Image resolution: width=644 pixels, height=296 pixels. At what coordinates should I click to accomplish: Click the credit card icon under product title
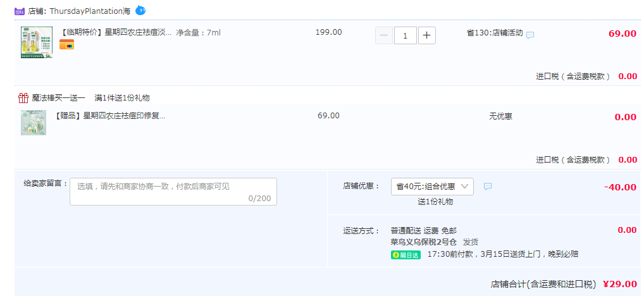[x=66, y=44]
